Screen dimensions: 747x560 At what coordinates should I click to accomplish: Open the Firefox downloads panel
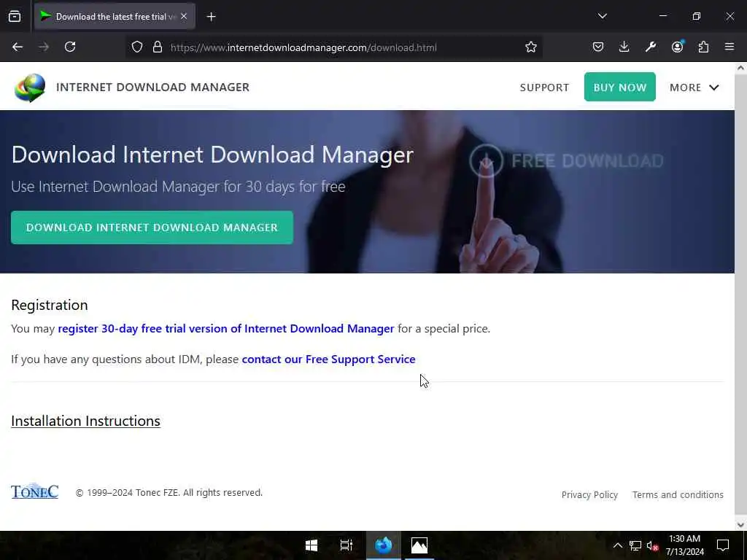pyautogui.click(x=624, y=47)
